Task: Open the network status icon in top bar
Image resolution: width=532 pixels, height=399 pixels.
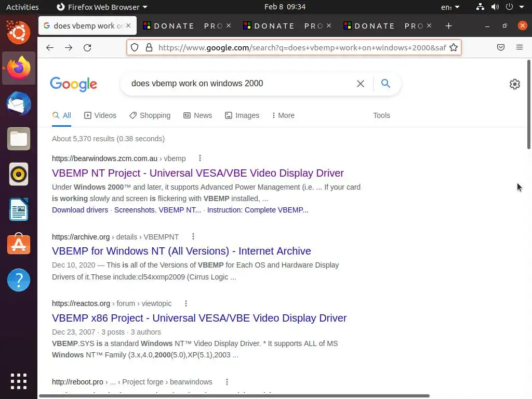Action: click(x=480, y=7)
